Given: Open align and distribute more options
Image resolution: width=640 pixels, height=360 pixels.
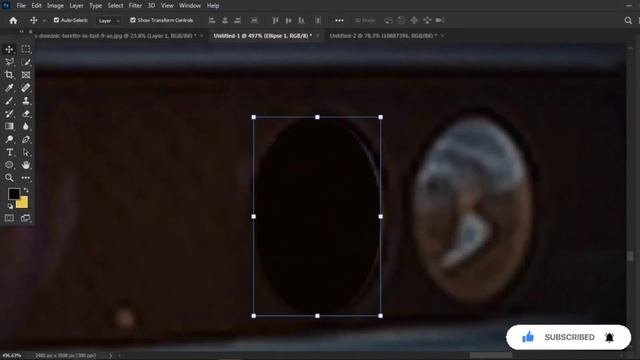Looking at the screenshot, I should click(339, 20).
